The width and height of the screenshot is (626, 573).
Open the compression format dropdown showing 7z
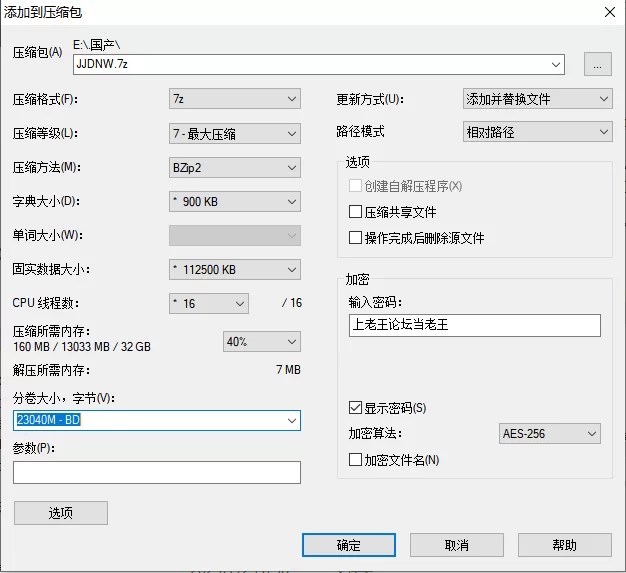point(235,99)
